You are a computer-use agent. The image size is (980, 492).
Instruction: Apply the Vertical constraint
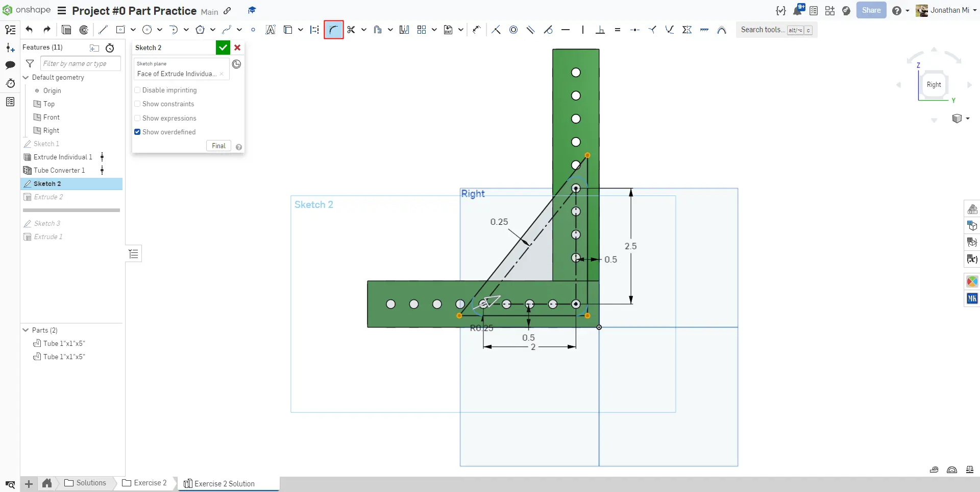pyautogui.click(x=583, y=30)
